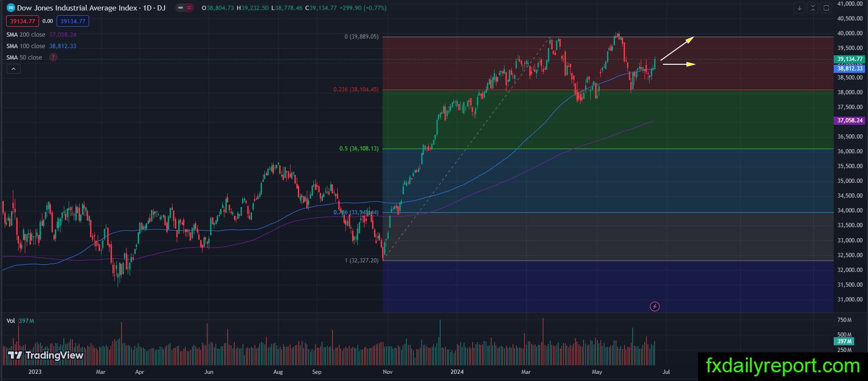Screen dimensions: 868x381
Task: Click the 2023 label on time axis
Action: (35, 372)
